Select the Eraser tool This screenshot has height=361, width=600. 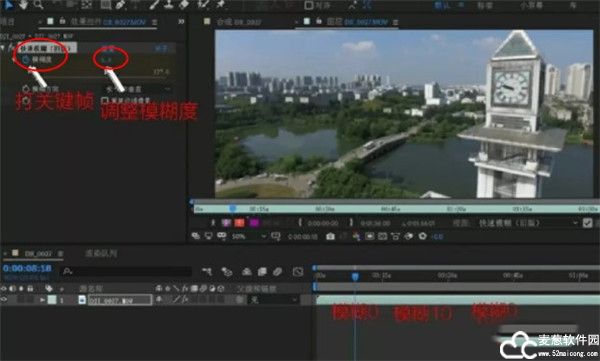[x=185, y=4]
